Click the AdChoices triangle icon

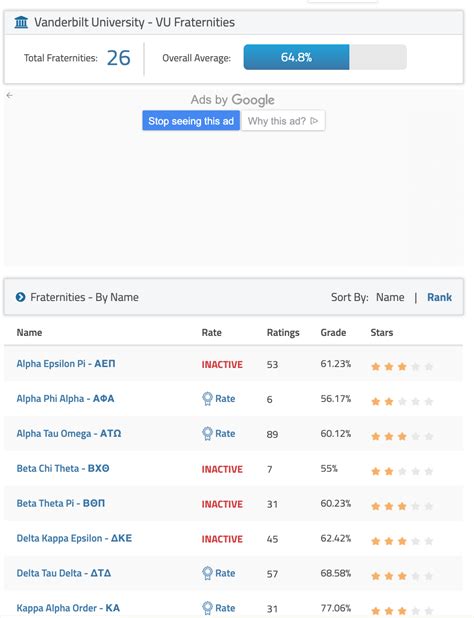pyautogui.click(x=314, y=121)
